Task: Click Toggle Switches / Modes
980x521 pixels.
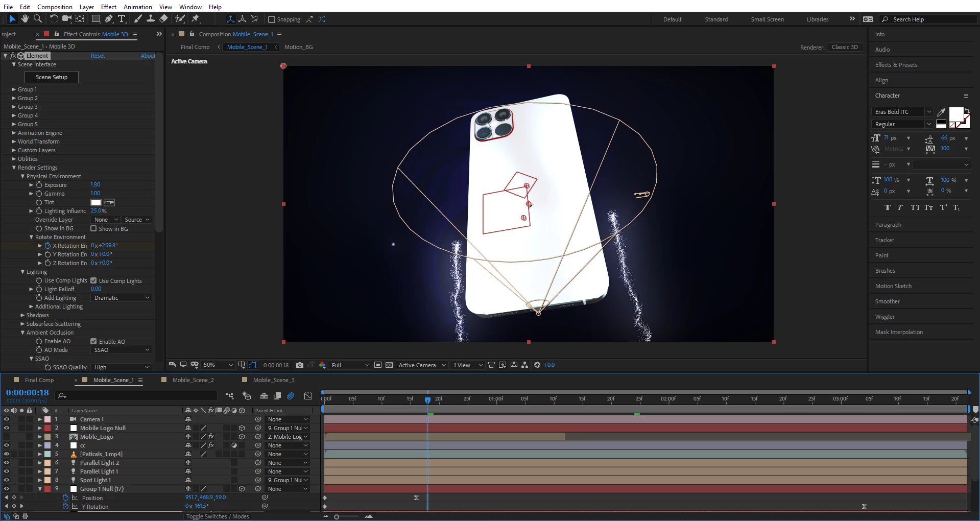Action: (x=218, y=516)
